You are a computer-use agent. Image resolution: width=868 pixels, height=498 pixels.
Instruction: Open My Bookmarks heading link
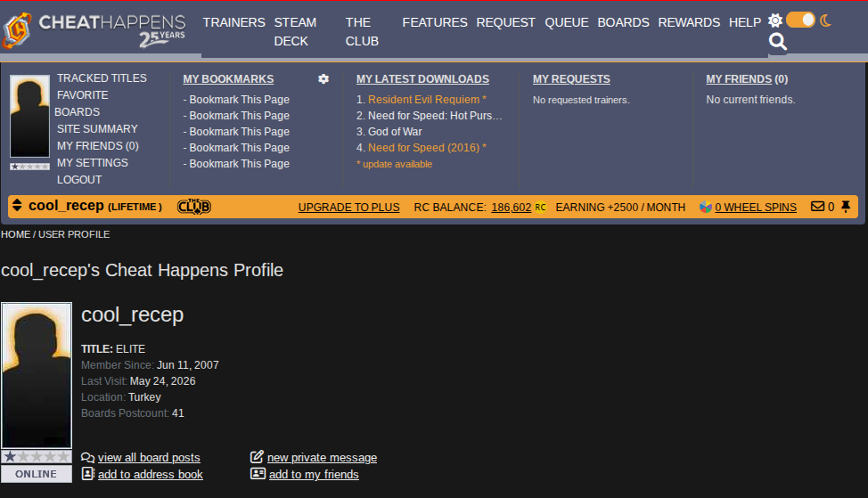[228, 79]
